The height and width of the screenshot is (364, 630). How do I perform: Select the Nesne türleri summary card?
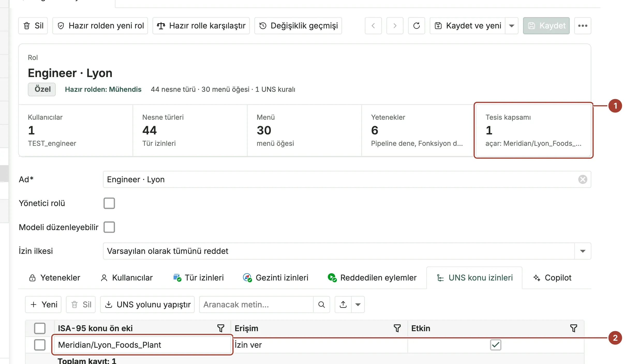tap(190, 130)
